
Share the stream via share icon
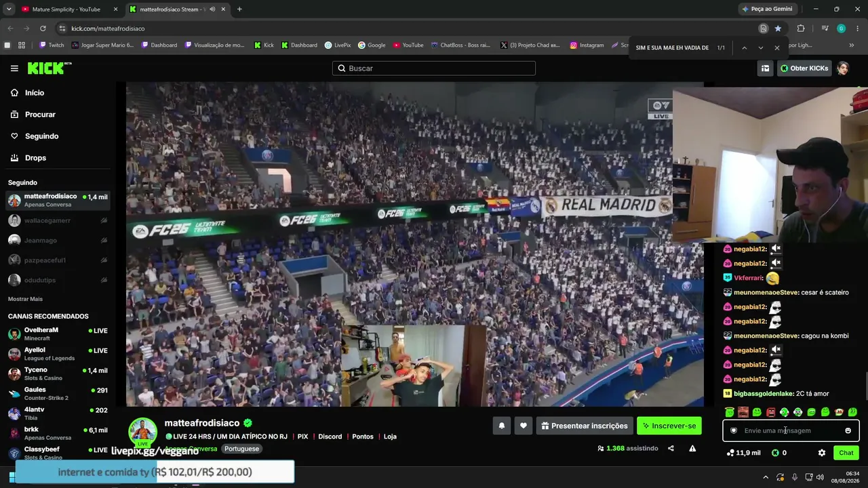(x=671, y=448)
